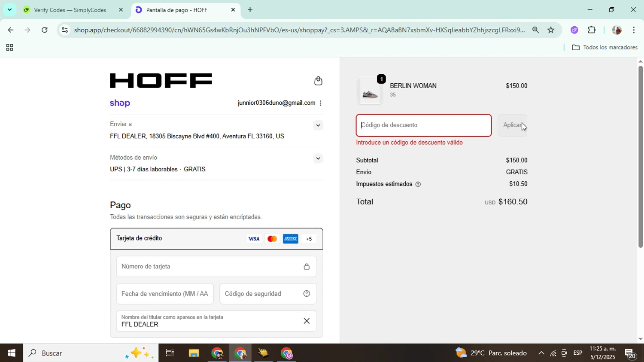This screenshot has width=644, height=362.
Task: Select the email junnior0306duno@gmail.com text
Action: click(276, 103)
